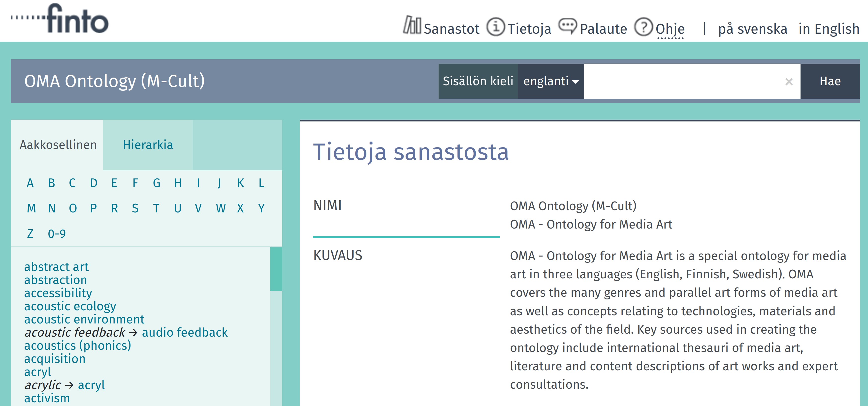
Task: Click inside the vocabulary search field
Action: (684, 81)
